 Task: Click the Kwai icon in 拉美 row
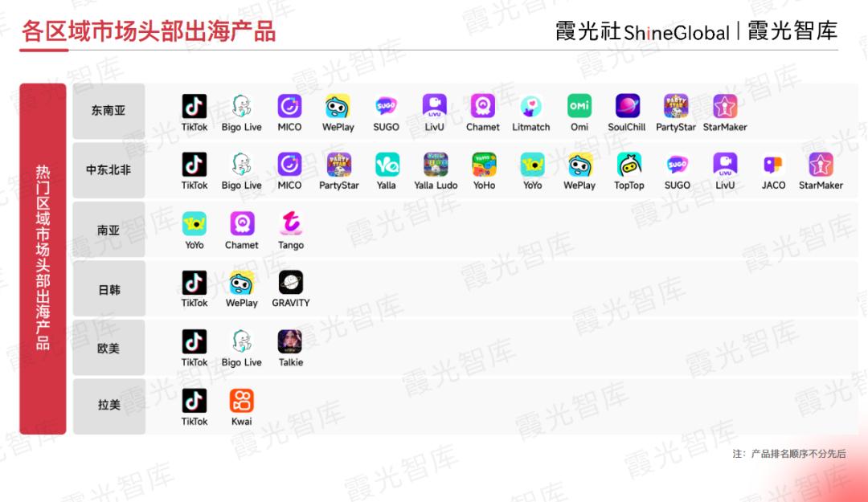[x=241, y=401]
